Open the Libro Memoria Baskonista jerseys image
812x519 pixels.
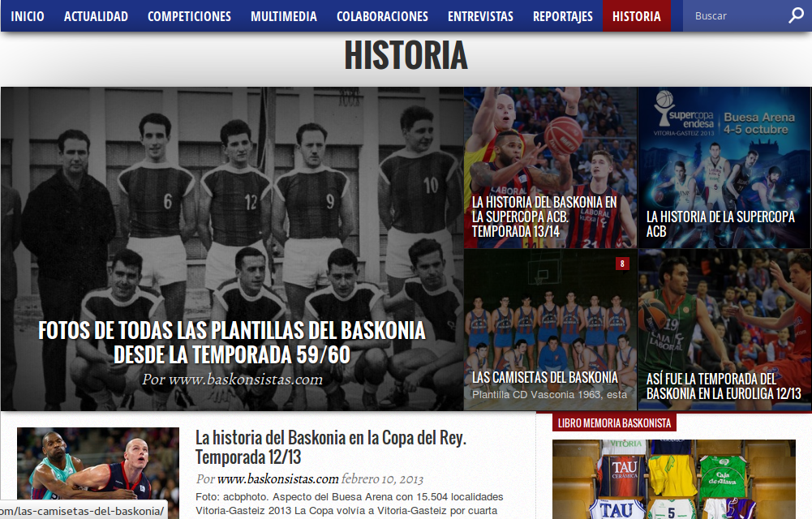click(673, 479)
